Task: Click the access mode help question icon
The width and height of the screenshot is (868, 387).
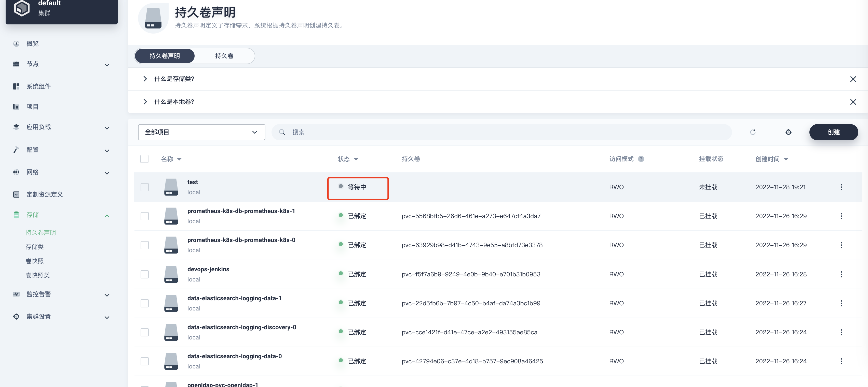Action: point(641,159)
